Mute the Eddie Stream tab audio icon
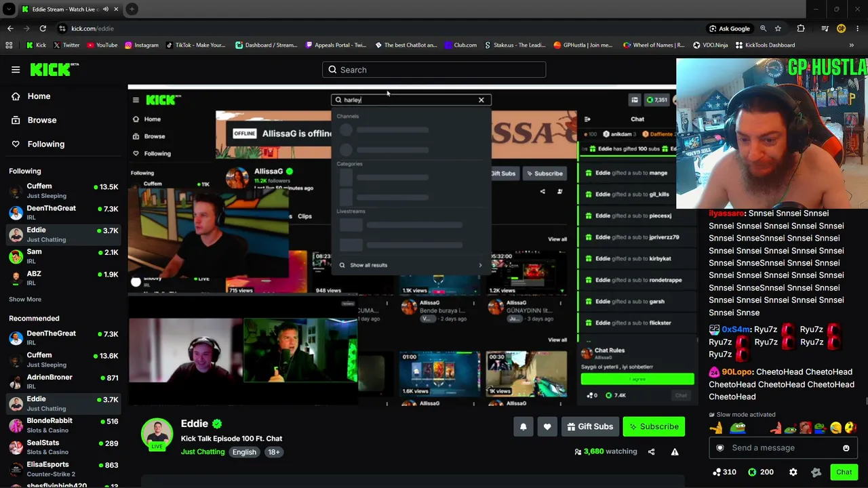 click(105, 9)
